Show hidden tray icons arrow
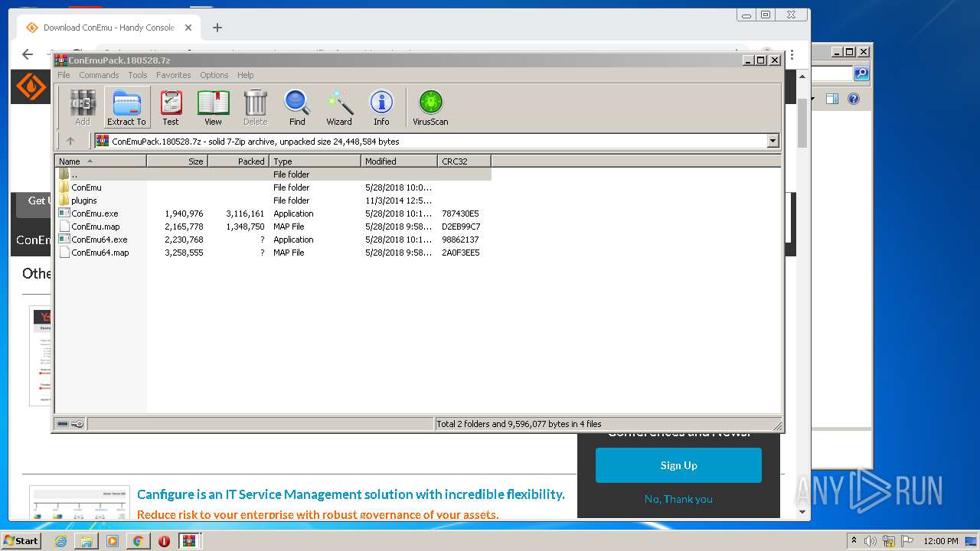This screenshot has width=980, height=551. pyautogui.click(x=854, y=541)
